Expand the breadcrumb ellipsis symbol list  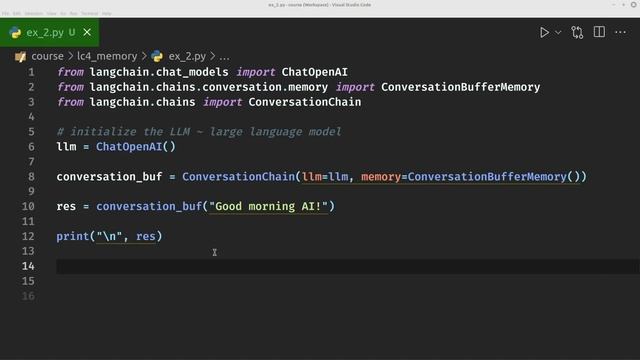pos(224,56)
